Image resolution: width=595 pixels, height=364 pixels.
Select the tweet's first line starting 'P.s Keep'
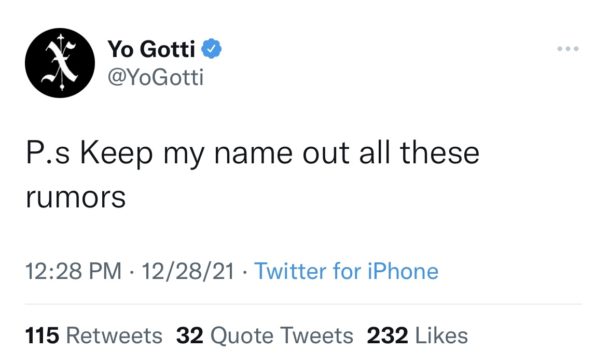tap(253, 153)
